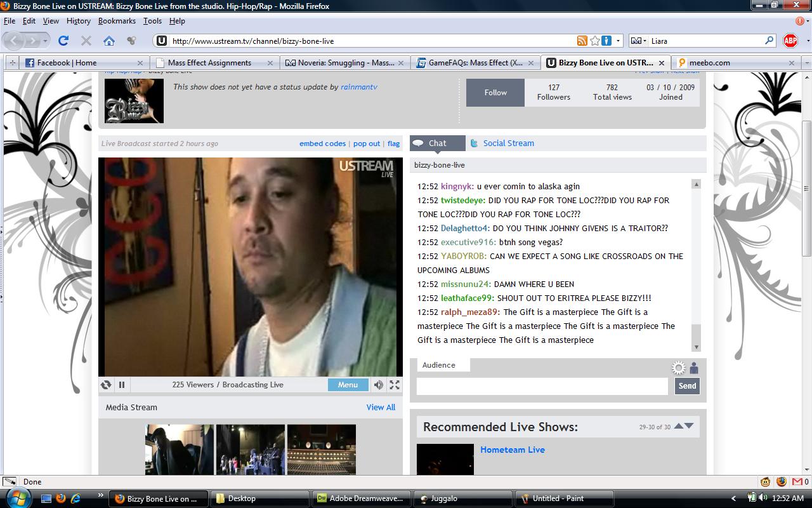Pause the live video stream
The image size is (812, 508).
coord(121,385)
